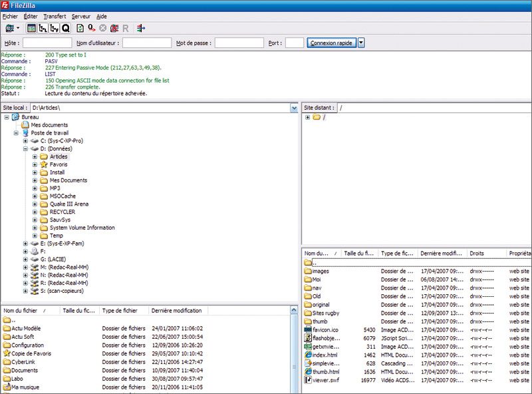Screen dimensions: 532x394
Task: Collapse the D: (Données) drive
Action: [x=25, y=149]
